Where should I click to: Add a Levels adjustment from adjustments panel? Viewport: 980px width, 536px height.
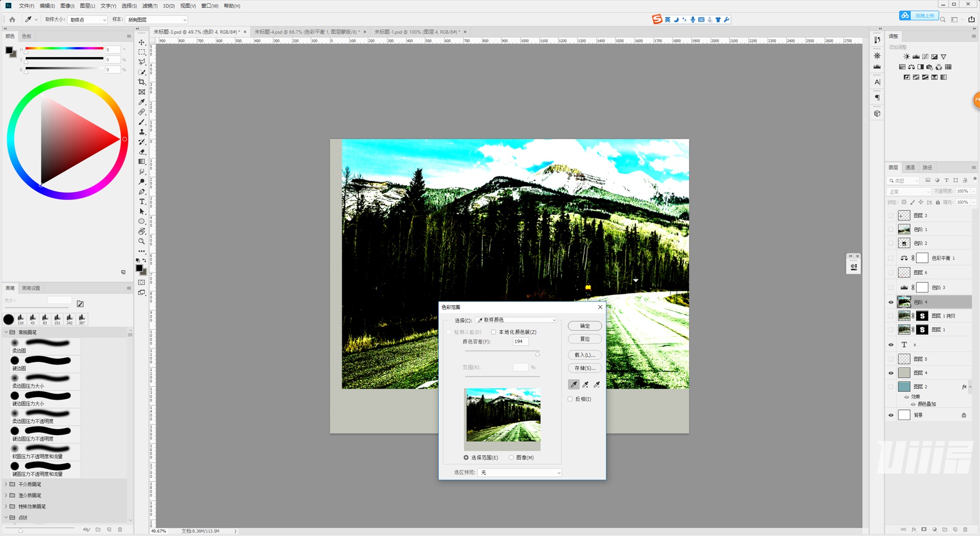pyautogui.click(x=916, y=57)
